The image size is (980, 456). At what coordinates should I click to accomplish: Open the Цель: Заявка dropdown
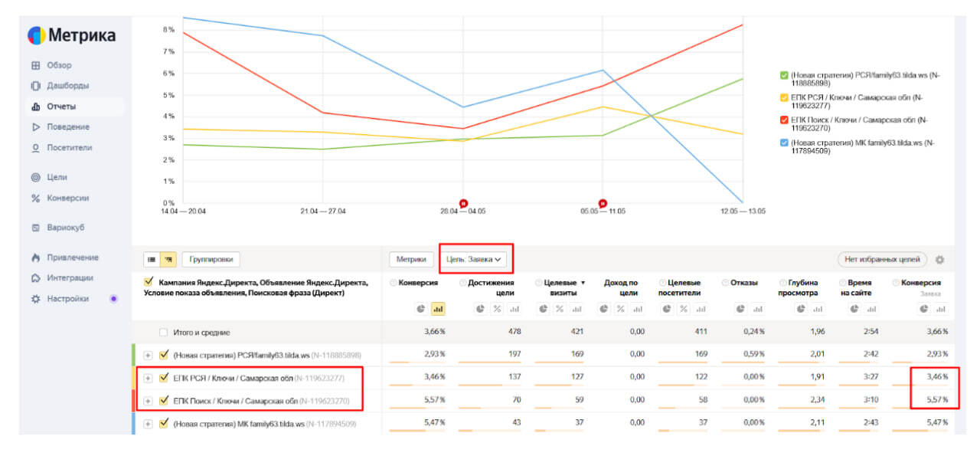474,260
